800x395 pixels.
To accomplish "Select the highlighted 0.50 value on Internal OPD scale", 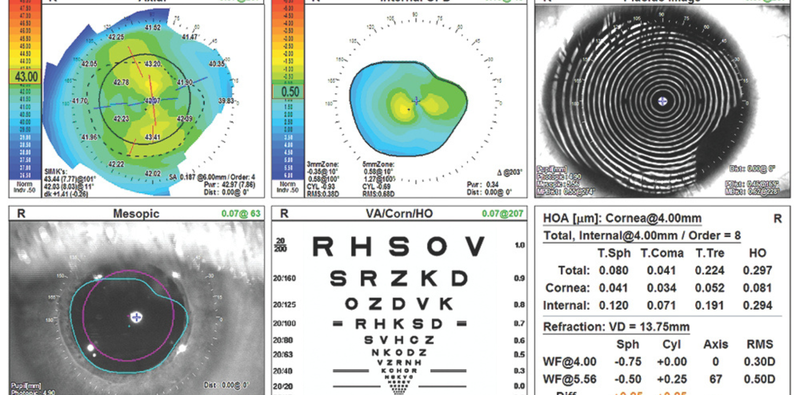I will (291, 92).
